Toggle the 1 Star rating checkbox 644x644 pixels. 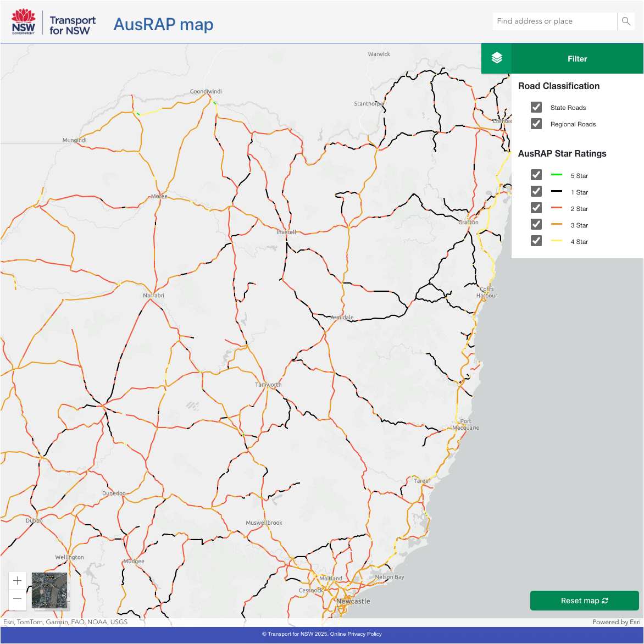[536, 191]
